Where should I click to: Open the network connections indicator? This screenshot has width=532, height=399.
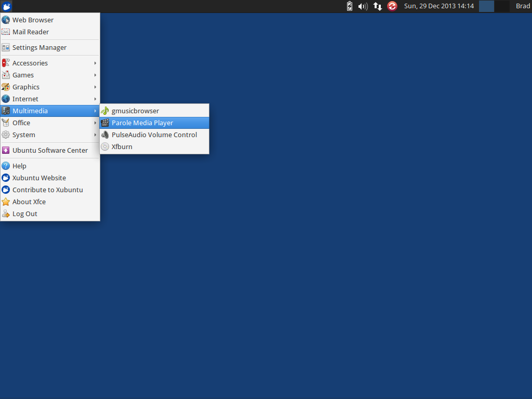(377, 6)
